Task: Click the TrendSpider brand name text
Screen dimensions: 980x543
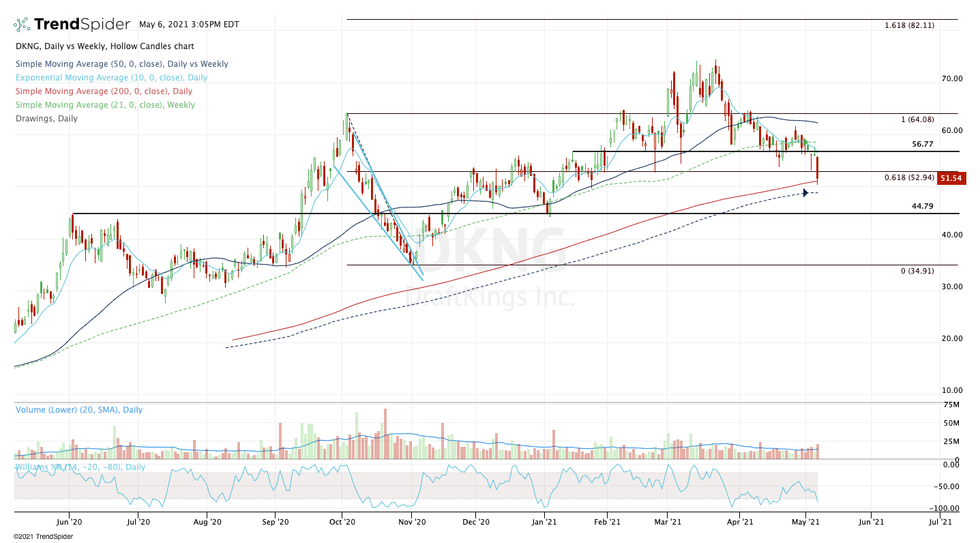Action: click(x=82, y=25)
